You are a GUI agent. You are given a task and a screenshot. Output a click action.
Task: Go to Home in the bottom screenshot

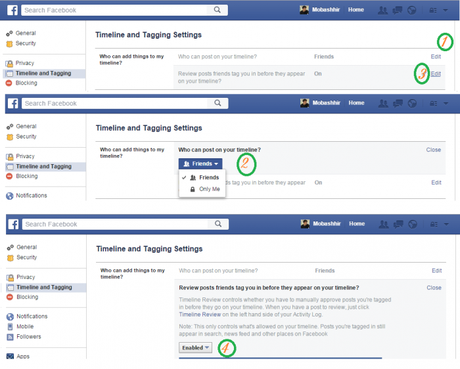[357, 223]
